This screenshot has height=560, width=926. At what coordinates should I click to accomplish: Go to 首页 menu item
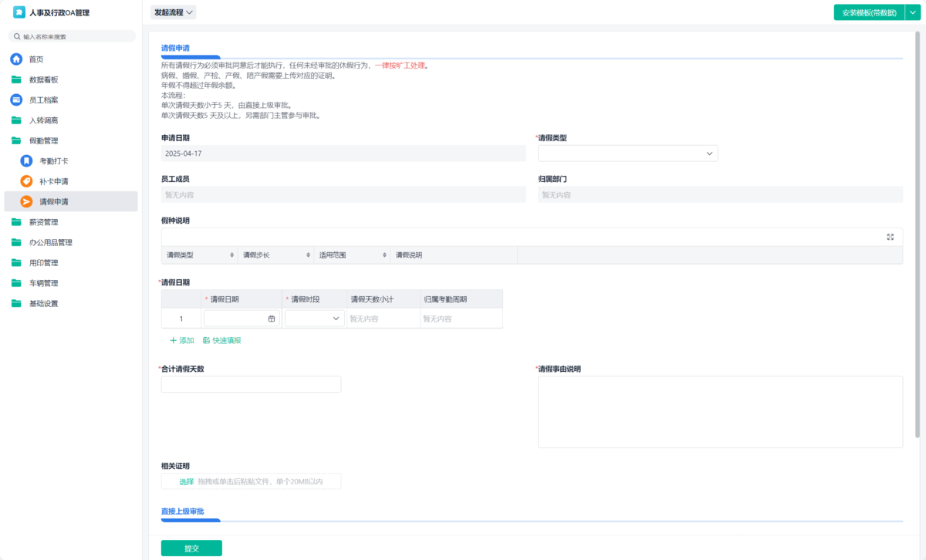pyautogui.click(x=71, y=59)
